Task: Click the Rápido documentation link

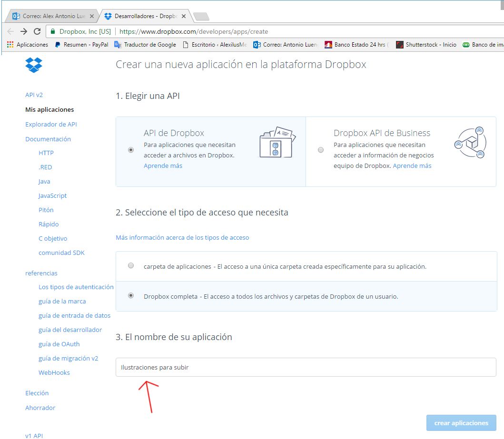Action: (49, 224)
